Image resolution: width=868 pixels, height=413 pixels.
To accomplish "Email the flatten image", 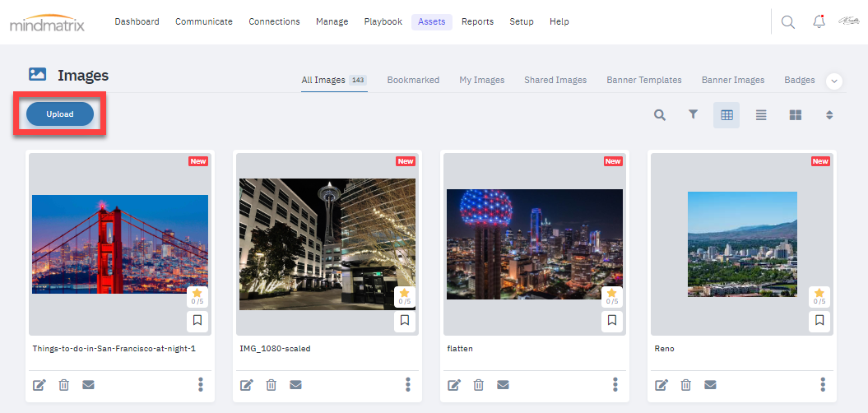I will [503, 385].
